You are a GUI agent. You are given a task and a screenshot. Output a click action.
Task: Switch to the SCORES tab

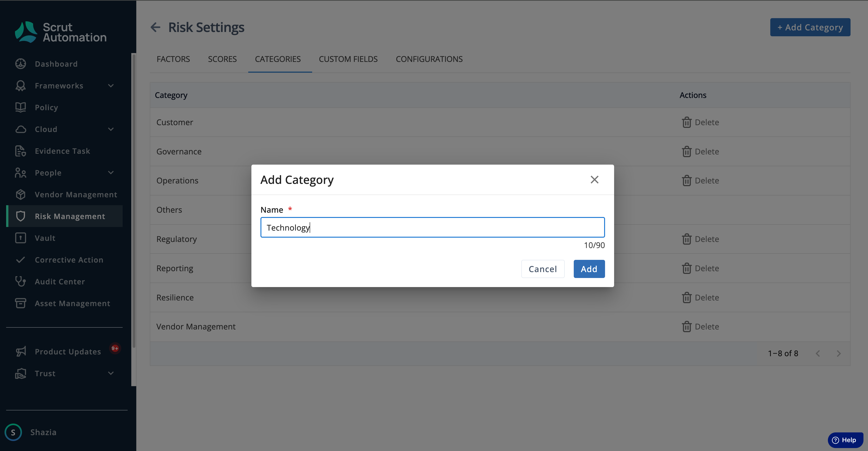click(222, 59)
